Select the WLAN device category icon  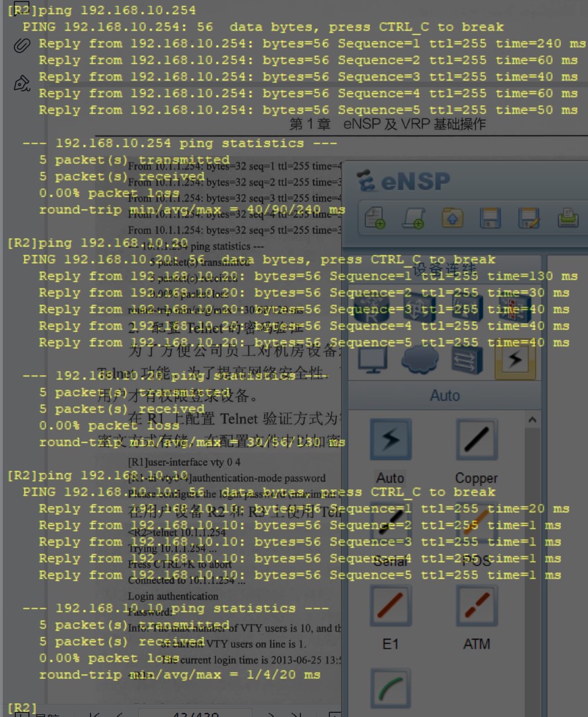467,308
